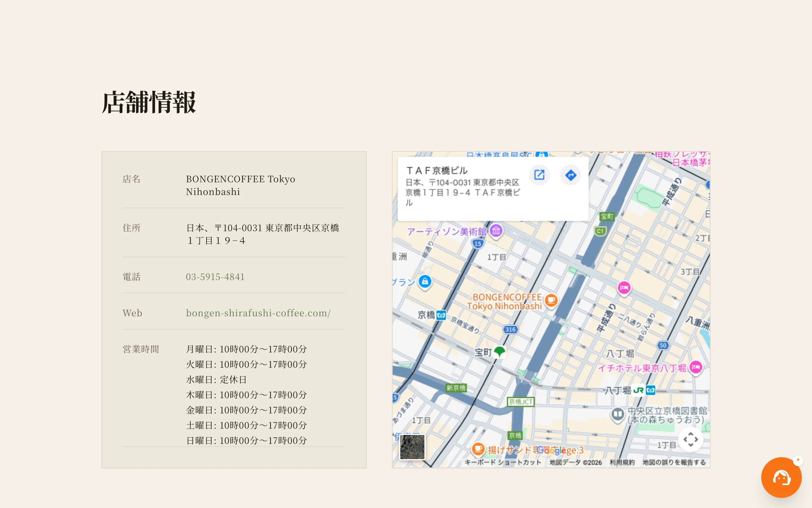Click the route 15 shield marker
The height and width of the screenshot is (508, 812).
point(478,244)
